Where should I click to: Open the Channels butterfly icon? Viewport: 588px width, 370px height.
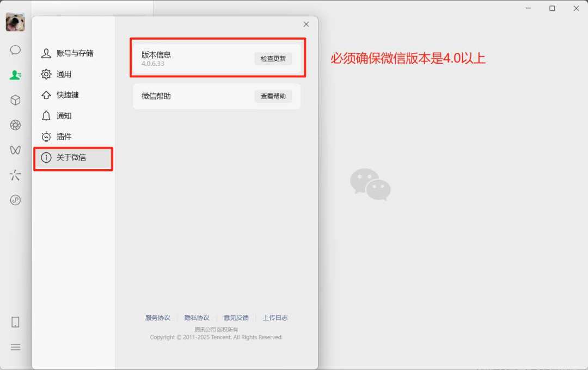(15, 150)
